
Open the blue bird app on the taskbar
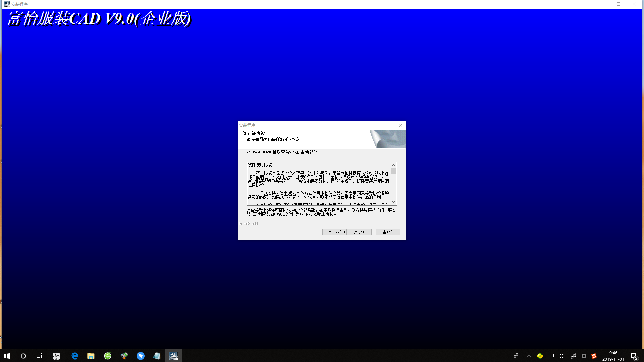141,356
